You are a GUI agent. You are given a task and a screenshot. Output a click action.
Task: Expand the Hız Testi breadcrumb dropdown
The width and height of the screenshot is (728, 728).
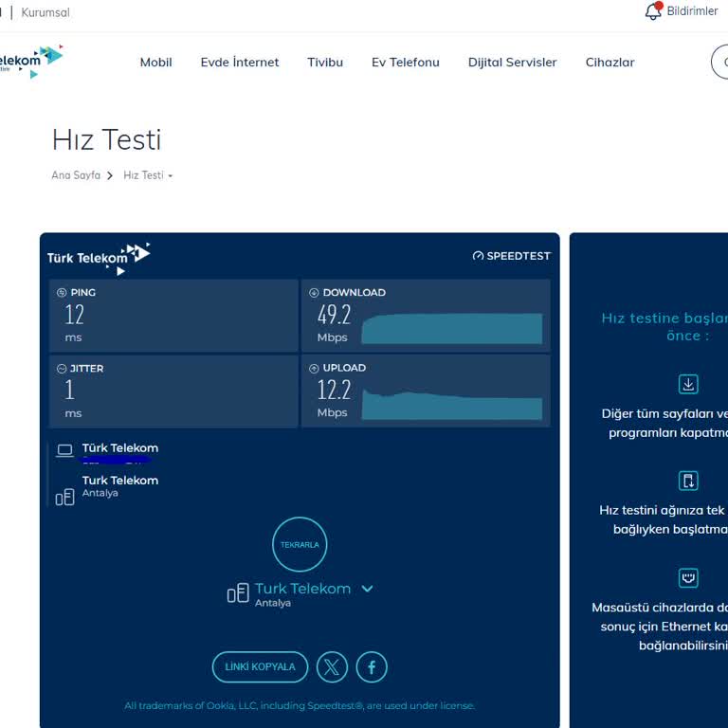[x=170, y=176]
